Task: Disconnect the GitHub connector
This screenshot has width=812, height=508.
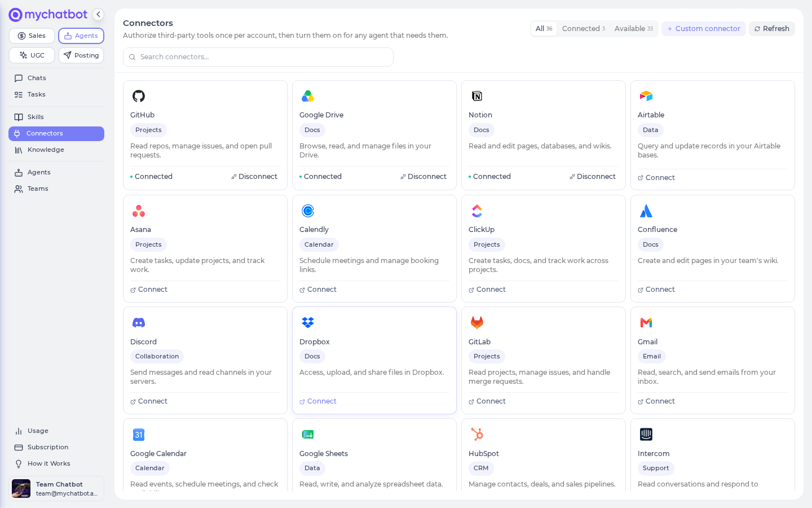Action: [x=254, y=177]
